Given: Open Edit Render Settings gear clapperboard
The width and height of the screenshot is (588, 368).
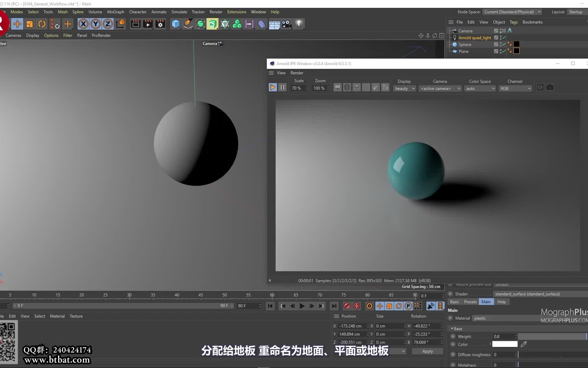Looking at the screenshot, I should [160, 24].
